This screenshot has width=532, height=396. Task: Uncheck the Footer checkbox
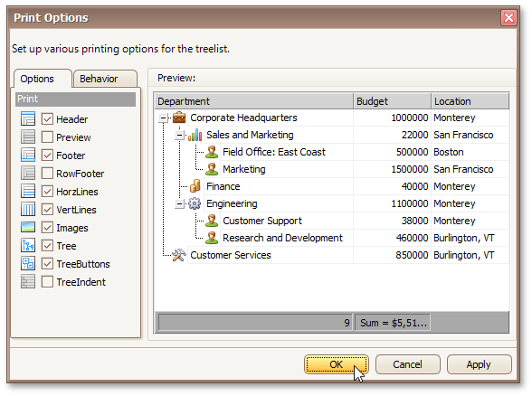(x=47, y=156)
